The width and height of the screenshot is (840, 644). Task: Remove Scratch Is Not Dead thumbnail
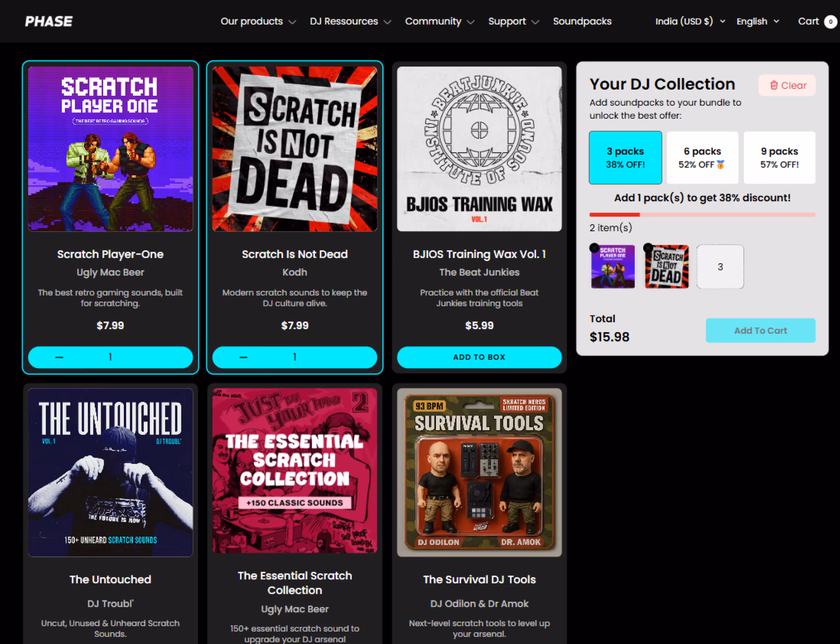(648, 248)
